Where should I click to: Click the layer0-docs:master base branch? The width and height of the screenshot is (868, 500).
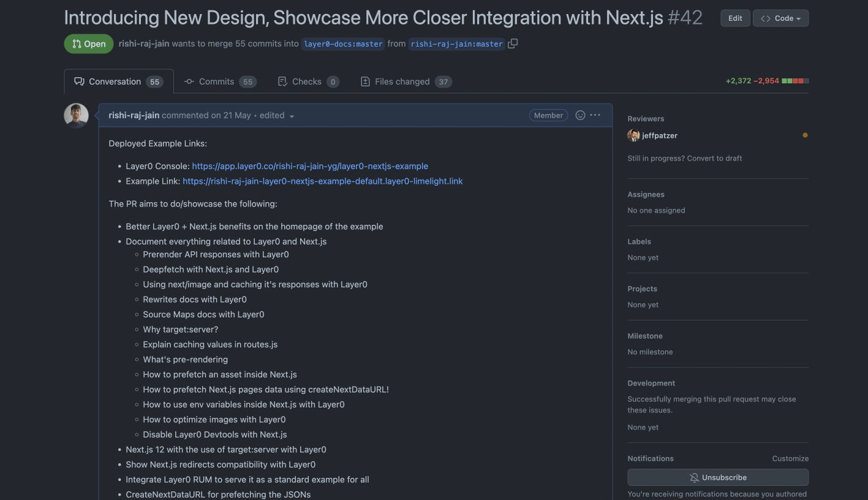coord(343,44)
